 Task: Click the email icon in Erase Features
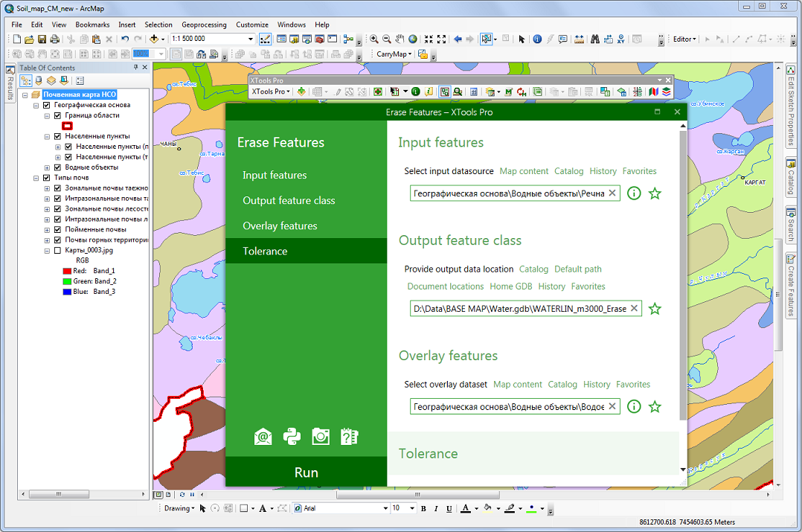tap(263, 437)
